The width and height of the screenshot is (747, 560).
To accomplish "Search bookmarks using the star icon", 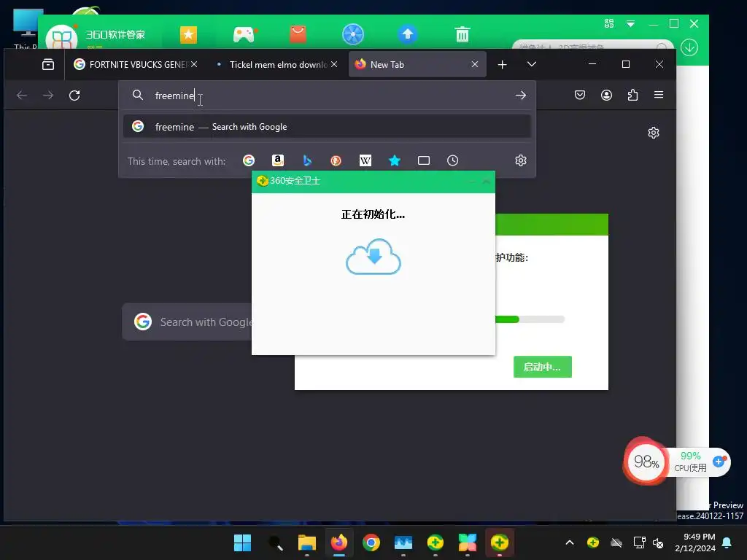I will point(395,160).
